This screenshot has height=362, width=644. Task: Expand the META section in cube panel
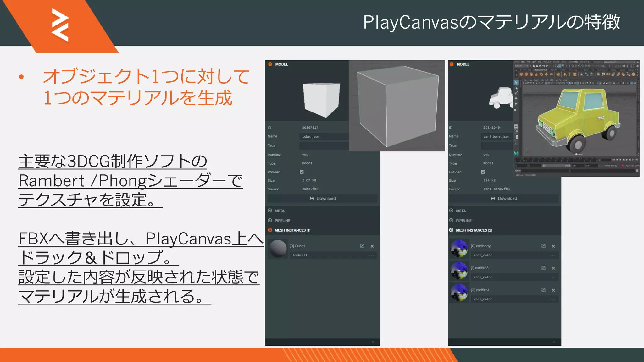tap(276, 211)
